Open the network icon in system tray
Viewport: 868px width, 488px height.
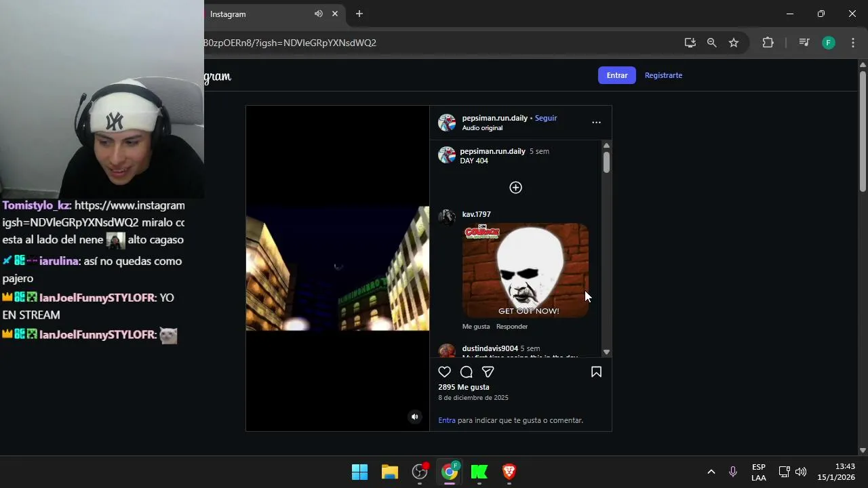(785, 472)
